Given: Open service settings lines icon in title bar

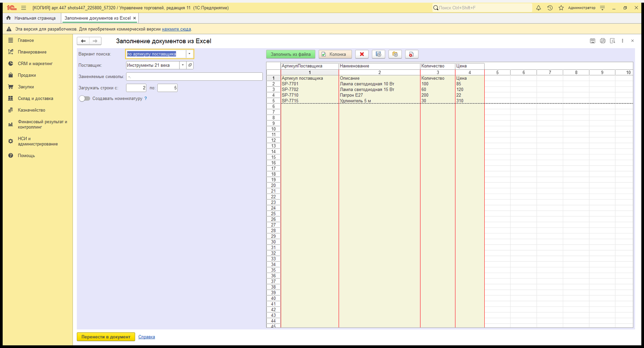Looking at the screenshot, I should [602, 8].
